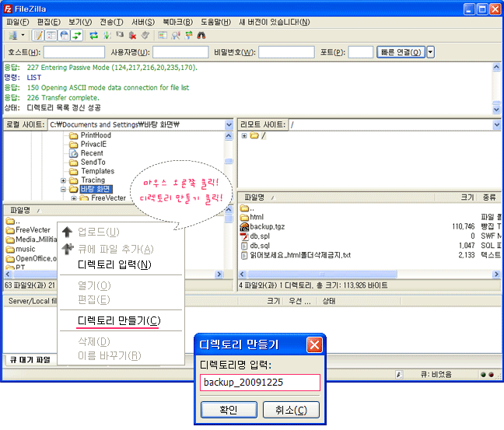Disconnect from the current server
Viewport: 504px width, 430px height.
(x=132, y=35)
